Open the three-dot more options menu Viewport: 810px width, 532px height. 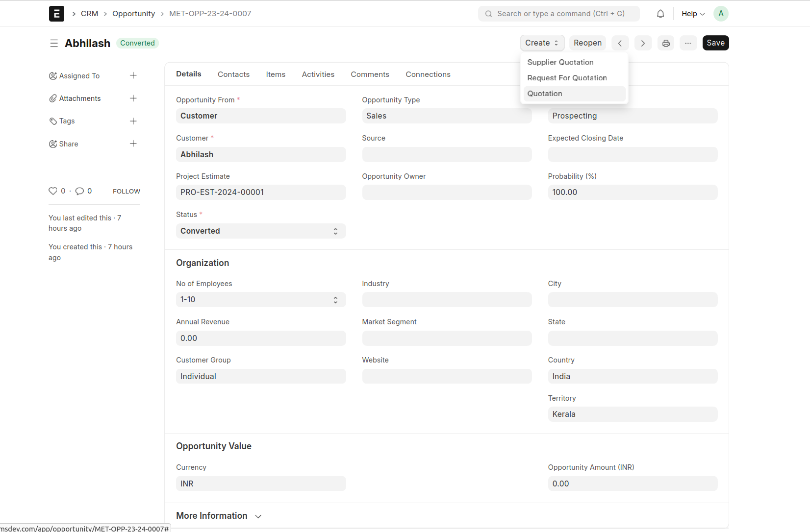[x=688, y=43]
